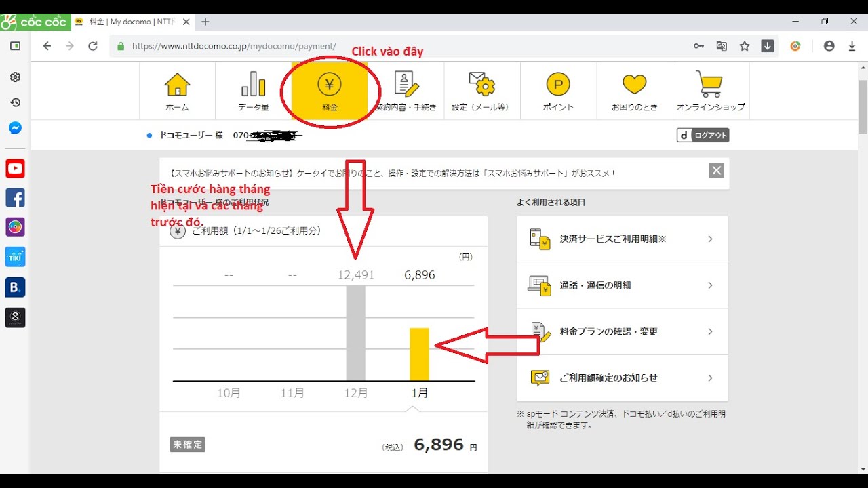The image size is (868, 488).
Task: Toggle the sidebar panel icon
Action: coord(15,46)
